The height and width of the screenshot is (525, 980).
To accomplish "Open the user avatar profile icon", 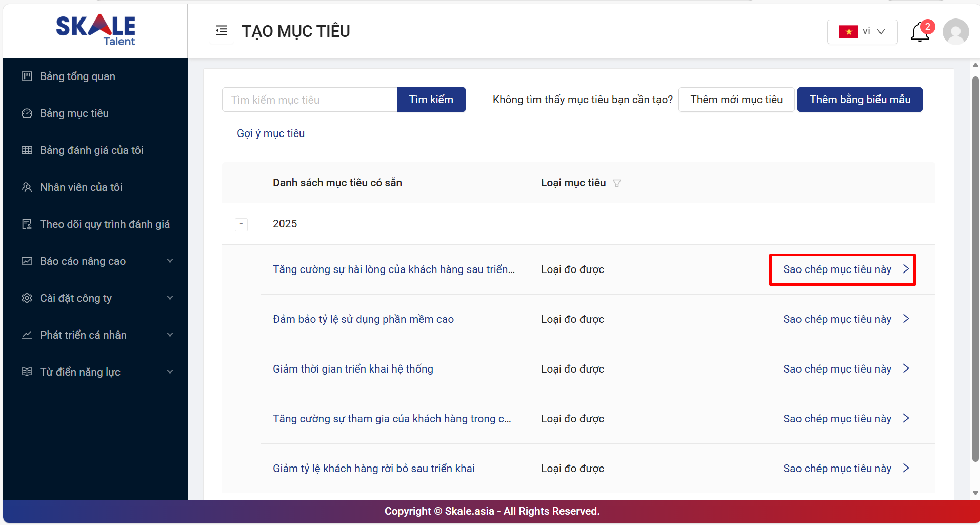I will [955, 32].
